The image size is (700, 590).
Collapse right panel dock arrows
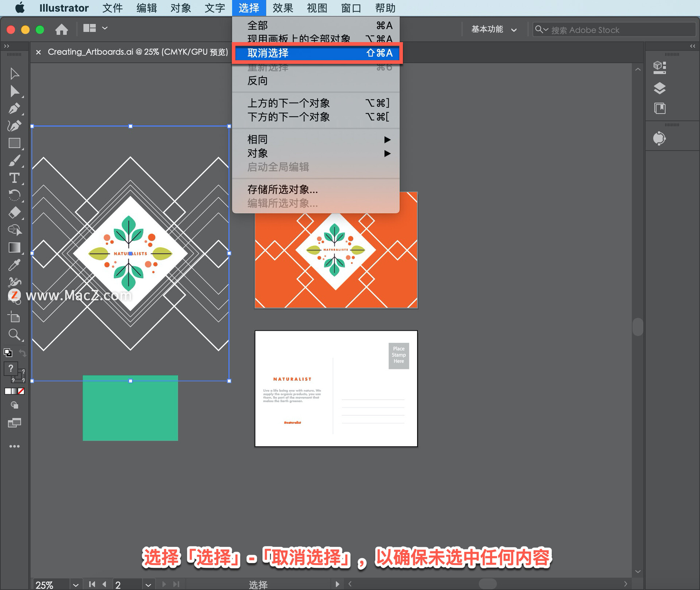[693, 46]
